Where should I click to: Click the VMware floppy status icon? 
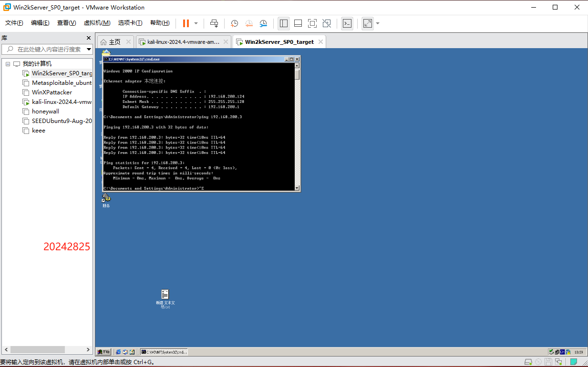point(548,362)
